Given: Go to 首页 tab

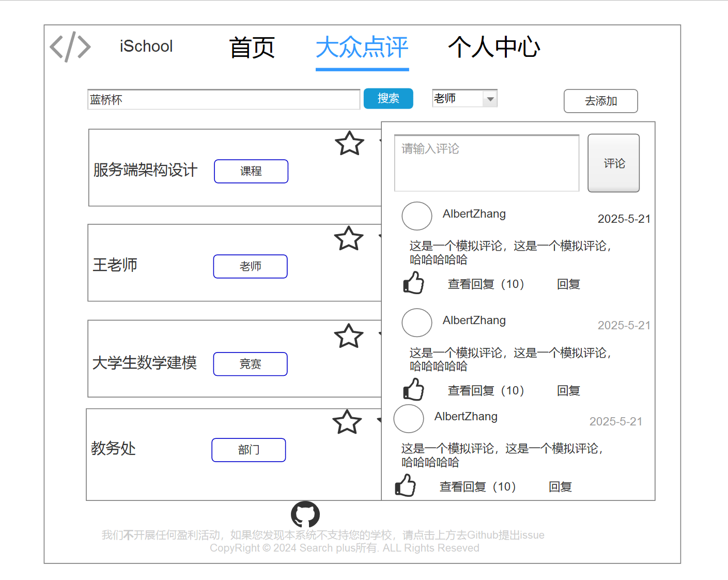Looking at the screenshot, I should pyautogui.click(x=252, y=48).
